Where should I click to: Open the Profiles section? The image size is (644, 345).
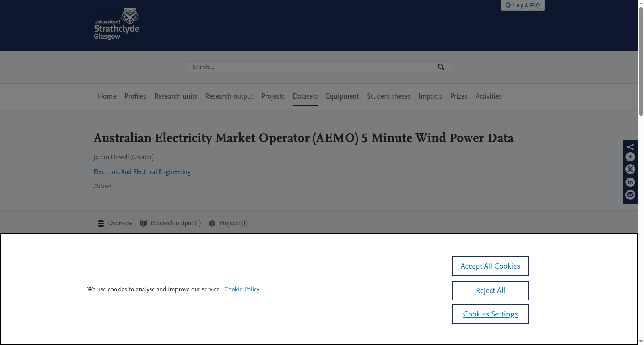coord(135,96)
